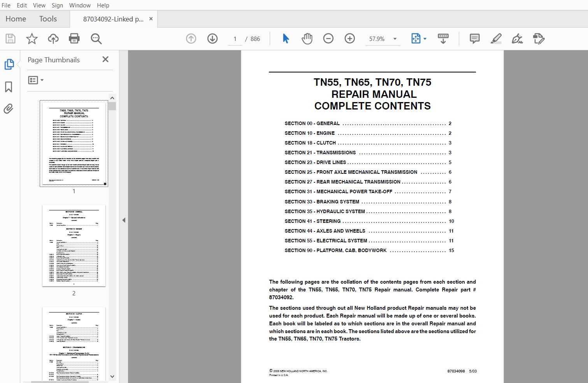Go to next page arrow
Image resolution: width=588 pixels, height=383 pixels.
pyautogui.click(x=212, y=39)
